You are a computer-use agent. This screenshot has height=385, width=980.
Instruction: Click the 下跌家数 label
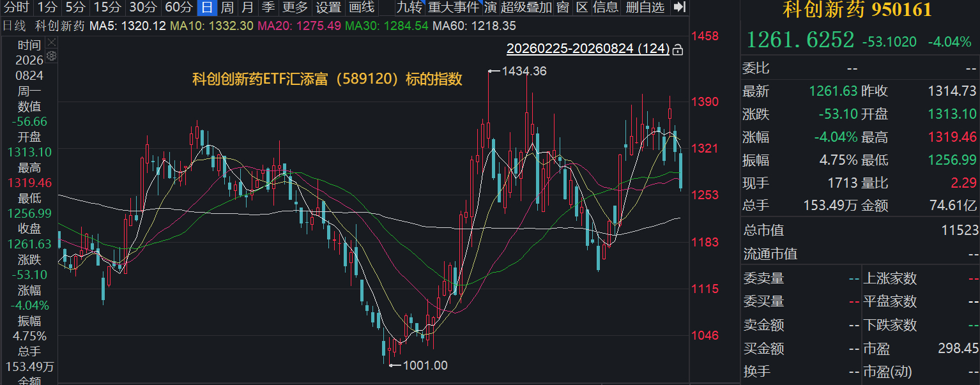click(890, 325)
